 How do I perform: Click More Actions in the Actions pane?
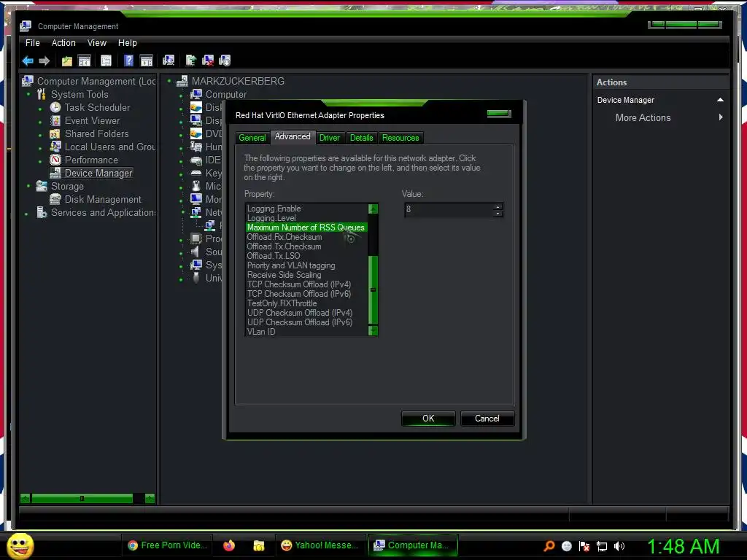[x=643, y=117]
